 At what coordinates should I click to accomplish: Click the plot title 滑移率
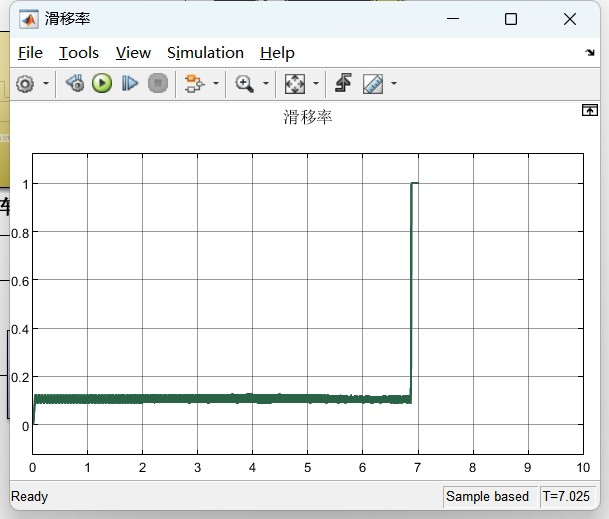308,117
